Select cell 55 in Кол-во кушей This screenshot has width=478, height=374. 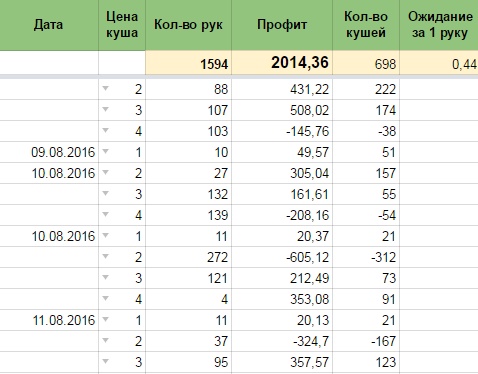tap(366, 194)
